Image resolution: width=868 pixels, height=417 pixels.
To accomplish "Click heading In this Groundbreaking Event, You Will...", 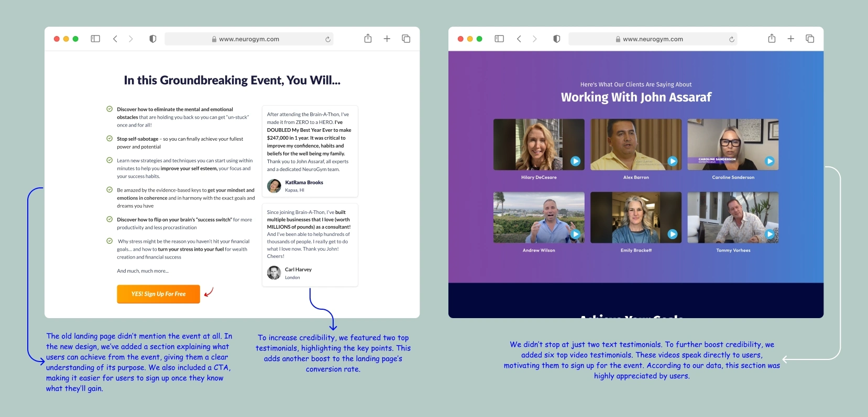I will pyautogui.click(x=232, y=80).
